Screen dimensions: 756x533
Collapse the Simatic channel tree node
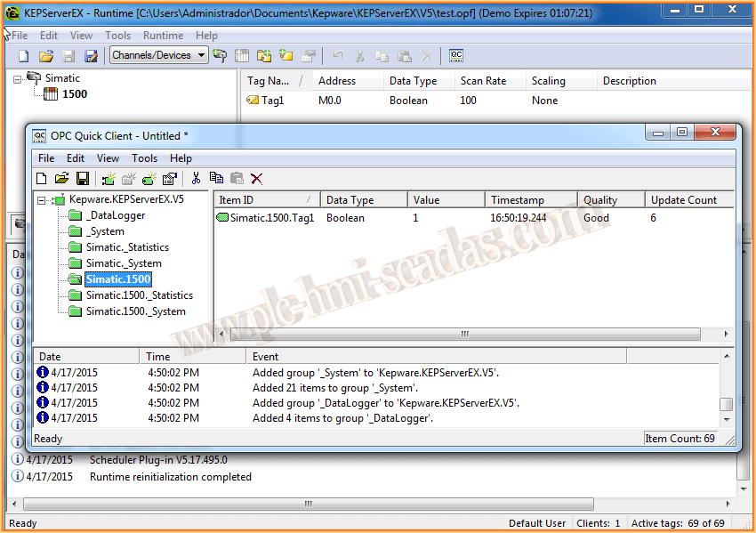(x=19, y=78)
